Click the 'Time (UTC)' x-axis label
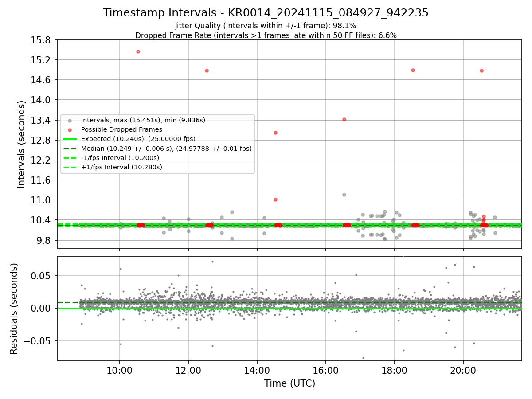This screenshot has width=532, height=399. point(289,383)
